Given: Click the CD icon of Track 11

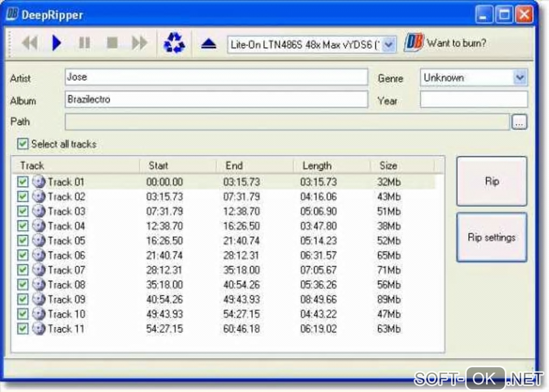Looking at the screenshot, I should 39,329.
